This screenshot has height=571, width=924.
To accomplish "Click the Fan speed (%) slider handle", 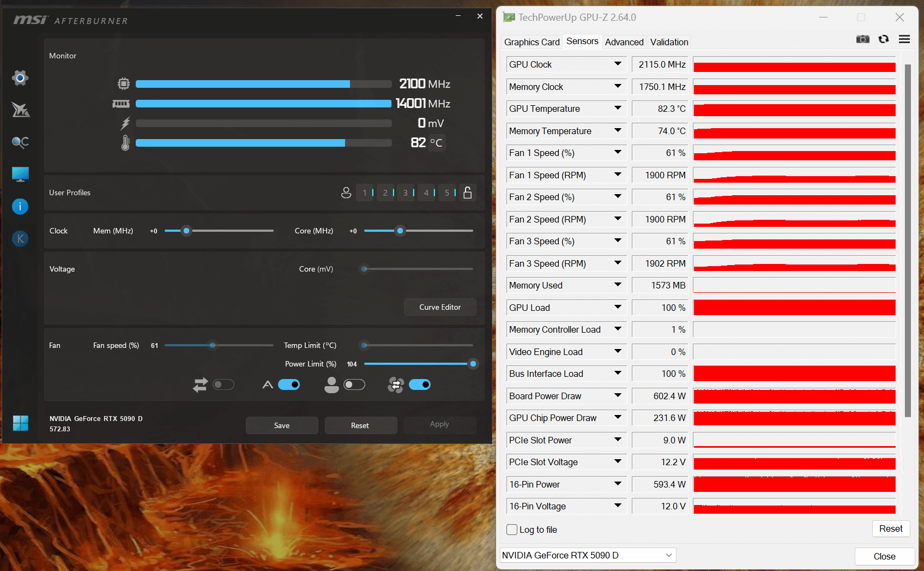I will [x=213, y=345].
